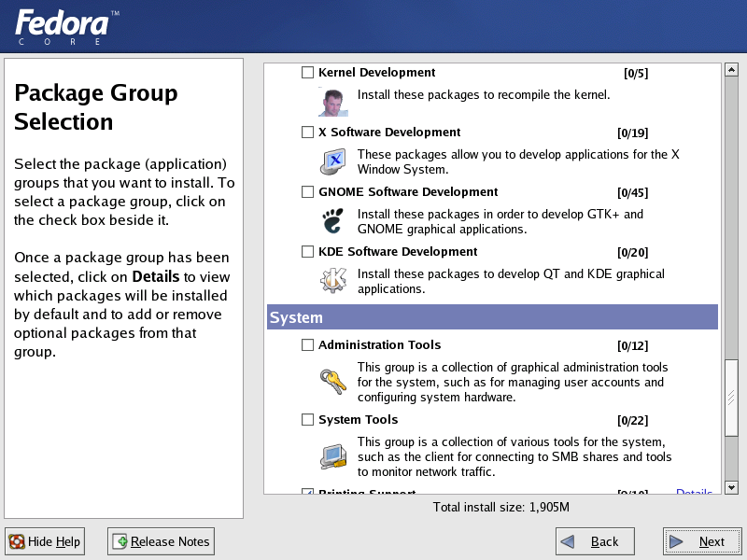
Task: Go back to the previous step
Action: [595, 541]
